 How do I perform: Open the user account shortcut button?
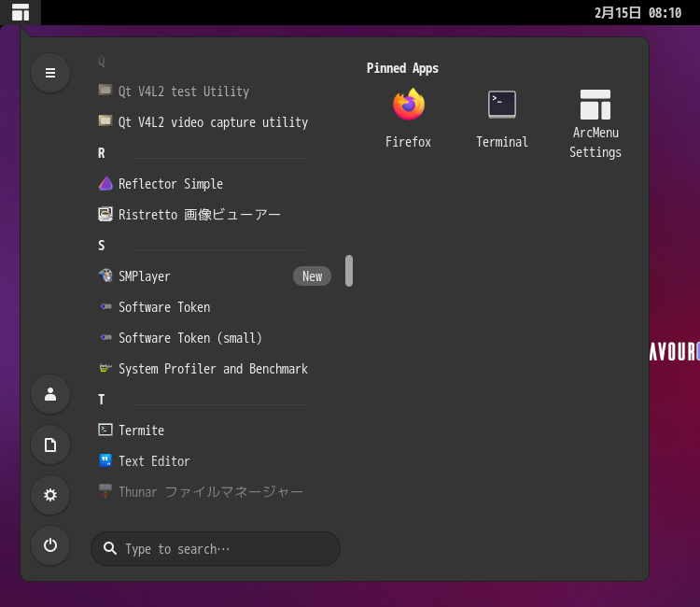click(50, 394)
